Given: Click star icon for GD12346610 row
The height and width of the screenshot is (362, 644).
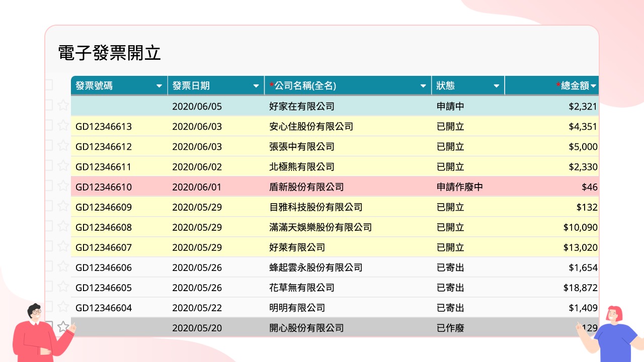Looking at the screenshot, I should click(63, 186).
